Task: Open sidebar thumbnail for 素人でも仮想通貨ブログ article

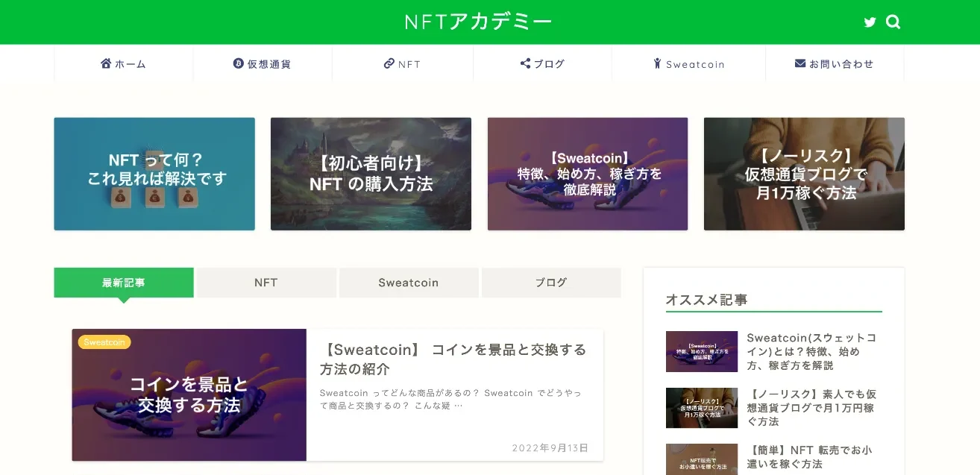Action: click(702, 408)
